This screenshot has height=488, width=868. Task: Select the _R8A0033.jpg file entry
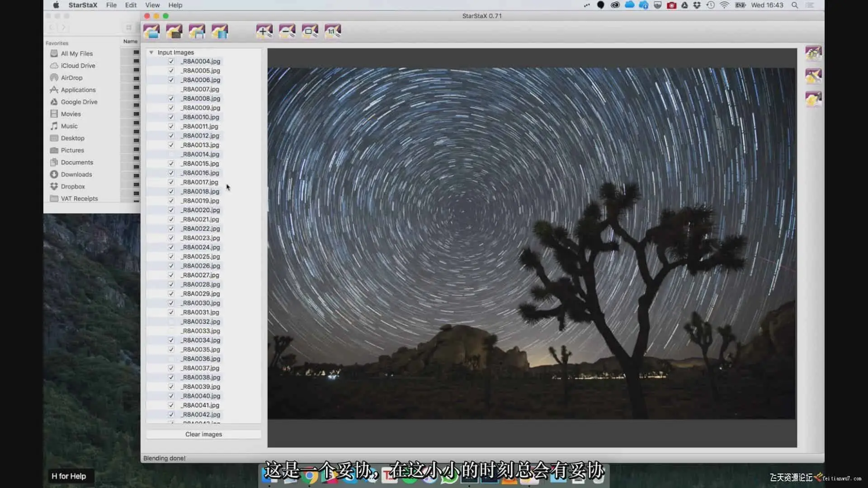pos(201,331)
